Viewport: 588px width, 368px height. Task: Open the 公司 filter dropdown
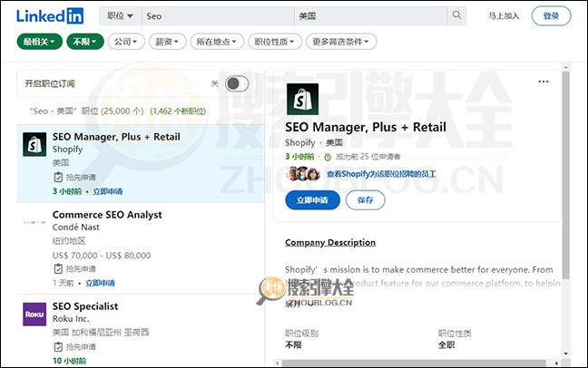tap(126, 42)
